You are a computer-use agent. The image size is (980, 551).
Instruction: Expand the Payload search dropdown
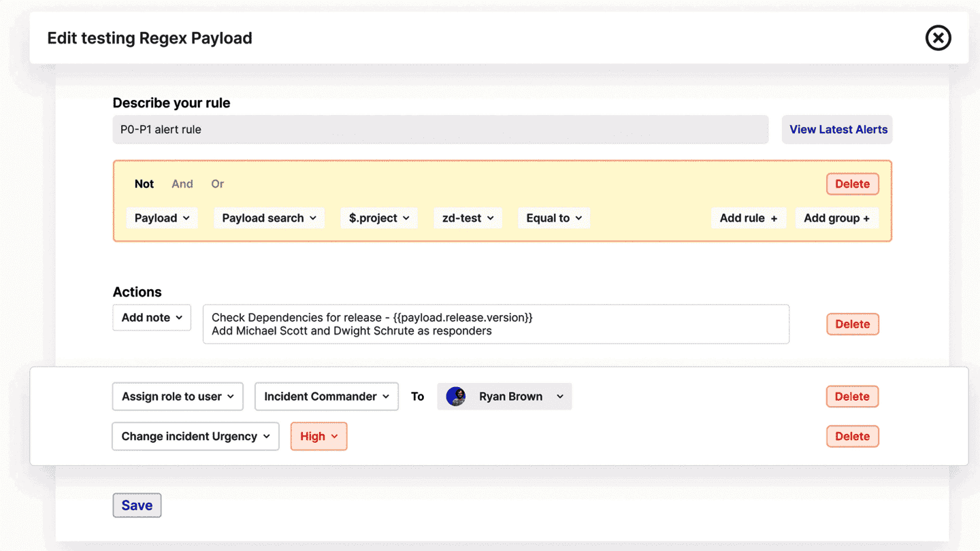269,218
